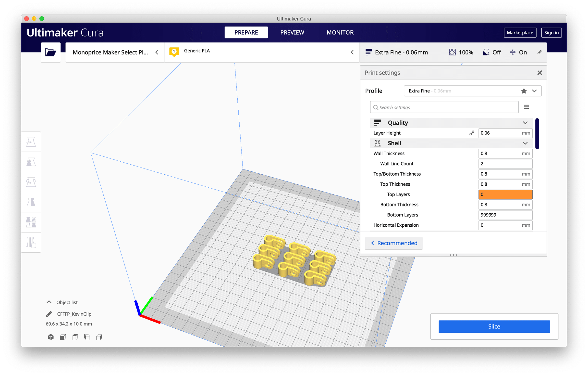The height and width of the screenshot is (375, 588).
Task: Close the Print settings panel
Action: point(539,73)
